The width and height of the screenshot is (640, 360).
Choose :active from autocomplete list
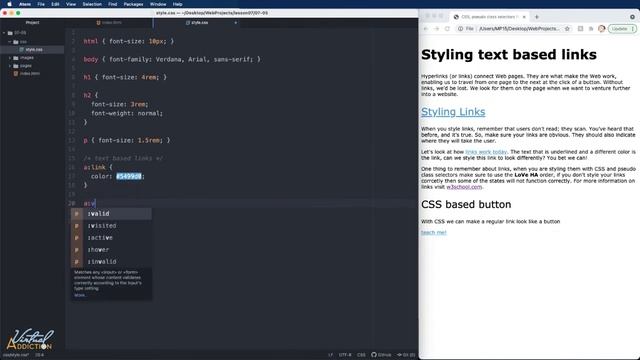pyautogui.click(x=111, y=238)
